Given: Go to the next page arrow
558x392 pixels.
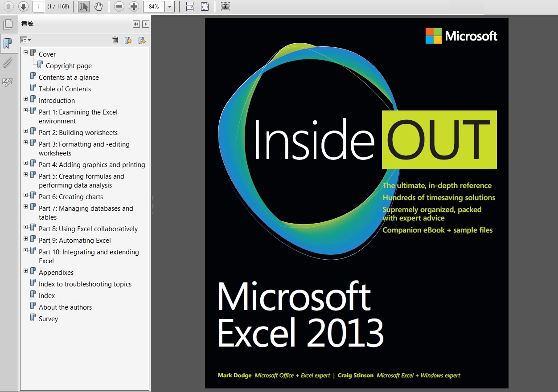Looking at the screenshot, I should (24, 6).
